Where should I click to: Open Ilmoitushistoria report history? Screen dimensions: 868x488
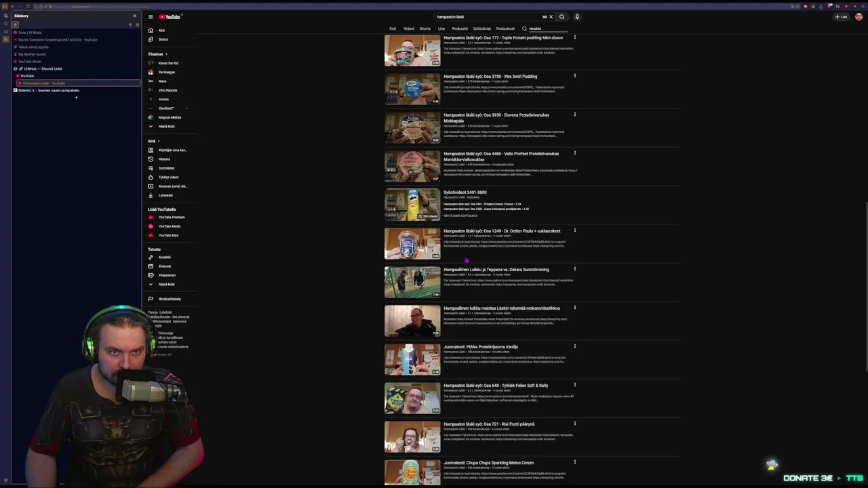[x=170, y=299]
